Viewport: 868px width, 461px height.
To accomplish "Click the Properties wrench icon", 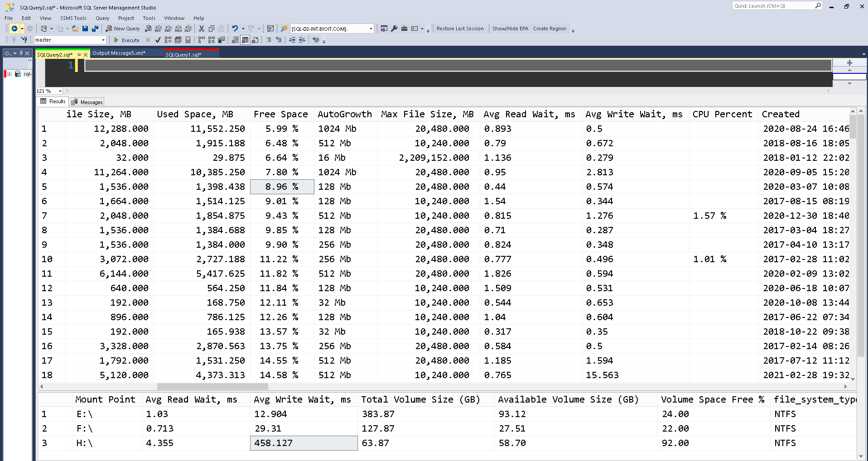I will (x=394, y=29).
